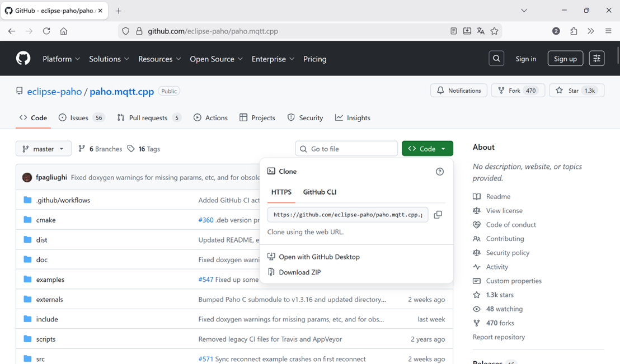The height and width of the screenshot is (364, 620).
Task: Open the eclipse-paho owner link
Action: point(54,91)
